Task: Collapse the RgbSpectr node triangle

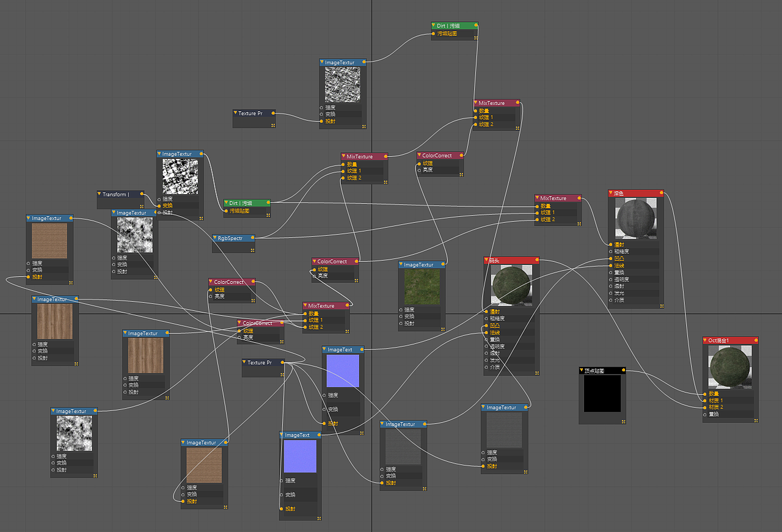Action: (215, 238)
